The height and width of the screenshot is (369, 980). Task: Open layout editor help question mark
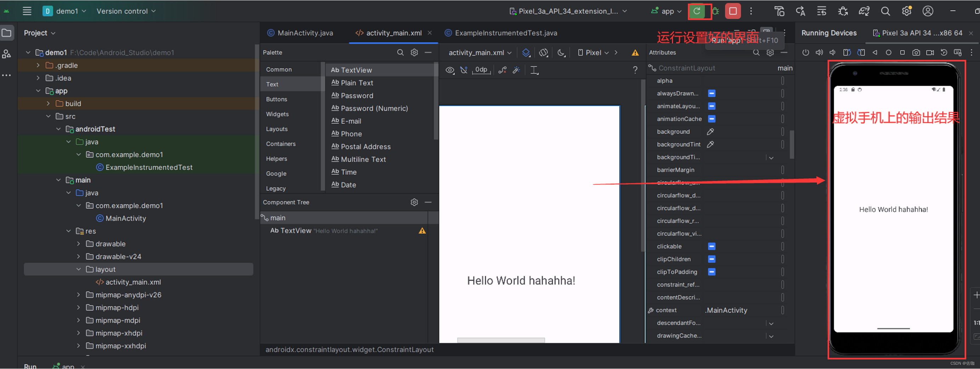[634, 70]
